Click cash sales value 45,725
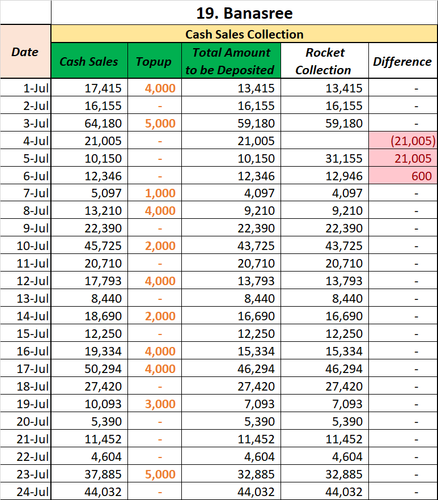The image size is (438, 500). (89, 246)
